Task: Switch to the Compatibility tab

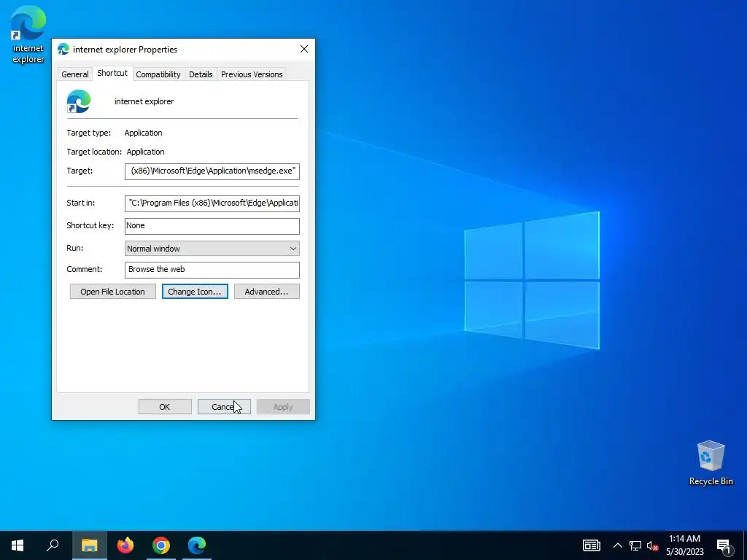Action: (158, 74)
